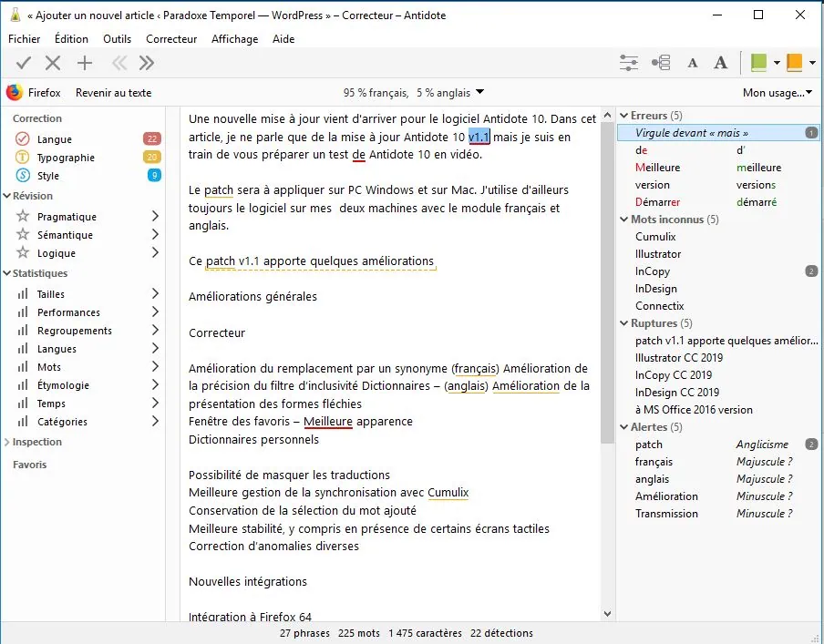The height and width of the screenshot is (644, 824).
Task: Click the X ignore detection icon
Action: point(53,63)
